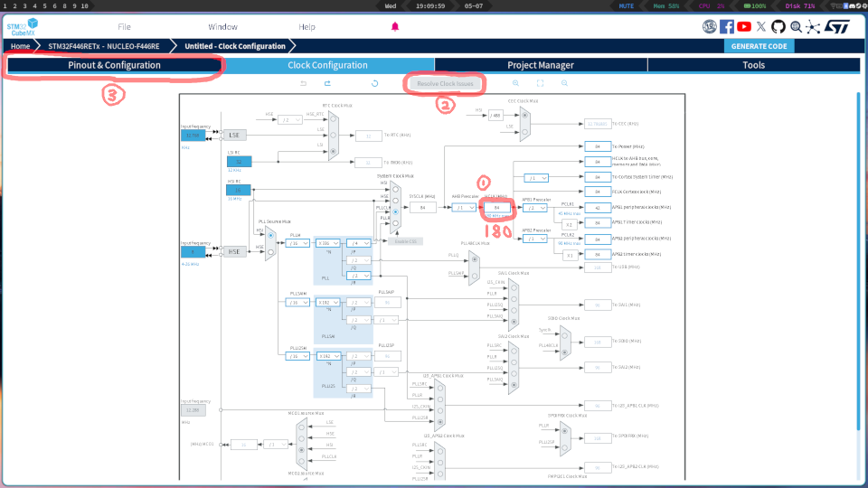Click the Resolve Clock Issues button
The image size is (868, 488).
pos(445,83)
